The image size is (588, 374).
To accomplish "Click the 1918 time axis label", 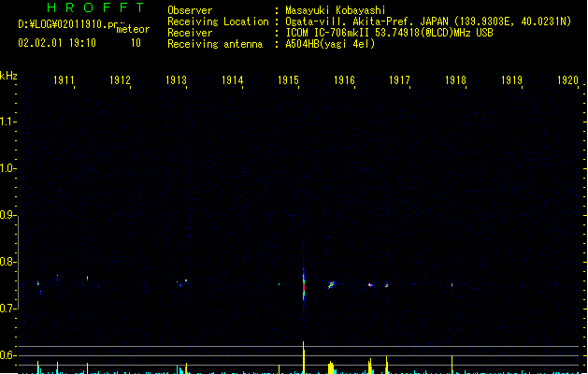I will [x=455, y=80].
